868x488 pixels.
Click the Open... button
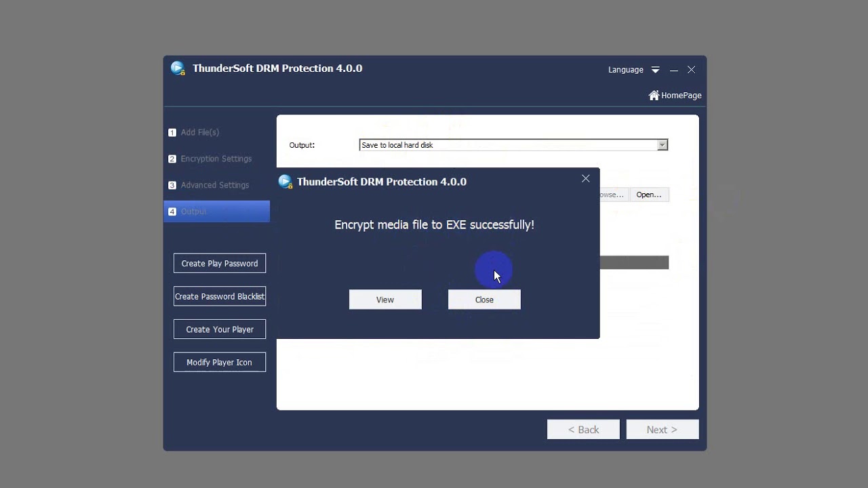[649, 195]
